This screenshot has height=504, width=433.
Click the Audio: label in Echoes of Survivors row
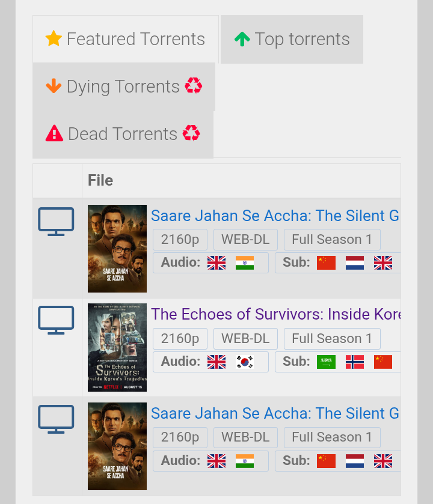pyautogui.click(x=180, y=361)
